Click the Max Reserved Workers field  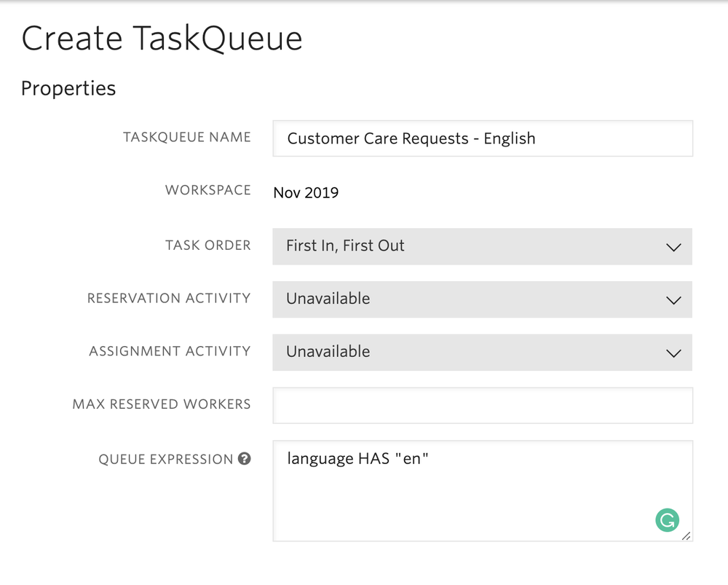tap(482, 405)
